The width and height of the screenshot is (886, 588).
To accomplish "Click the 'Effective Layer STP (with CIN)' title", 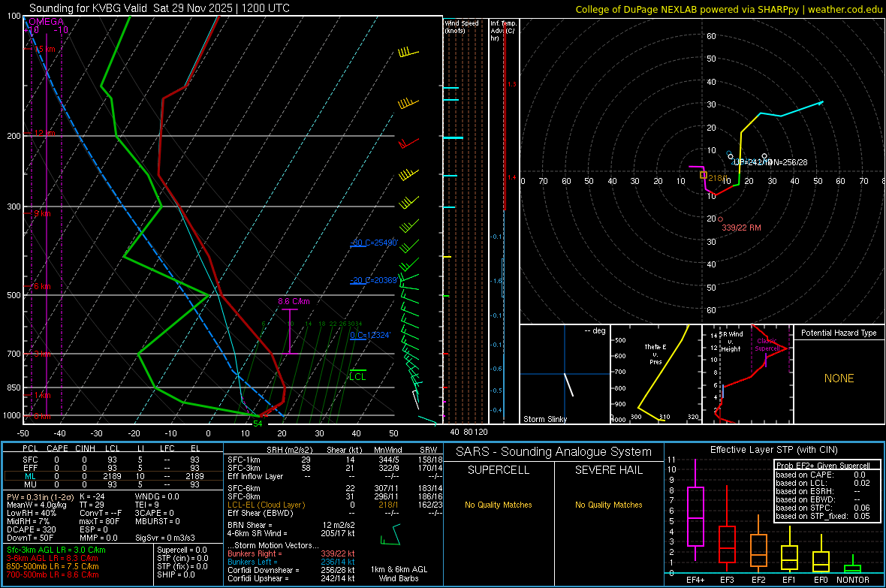I will [x=773, y=450].
